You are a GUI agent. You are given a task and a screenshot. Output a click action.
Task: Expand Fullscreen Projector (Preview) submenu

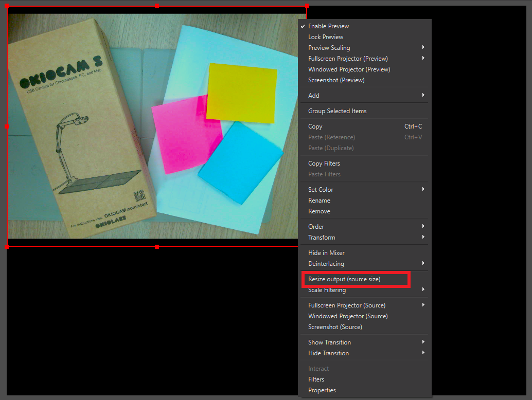pyautogui.click(x=348, y=59)
